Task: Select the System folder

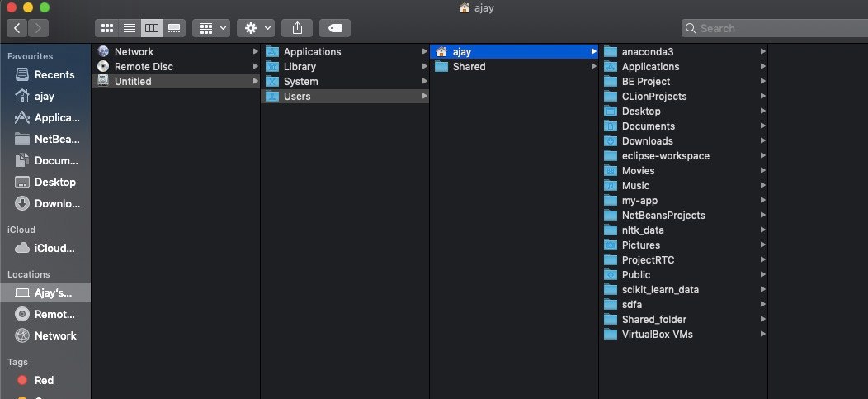Action: coord(345,82)
